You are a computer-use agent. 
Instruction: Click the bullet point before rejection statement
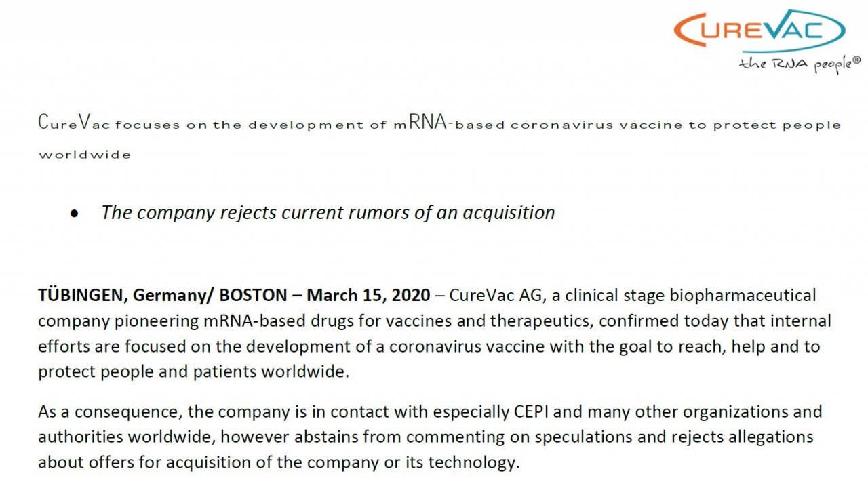[x=75, y=214]
